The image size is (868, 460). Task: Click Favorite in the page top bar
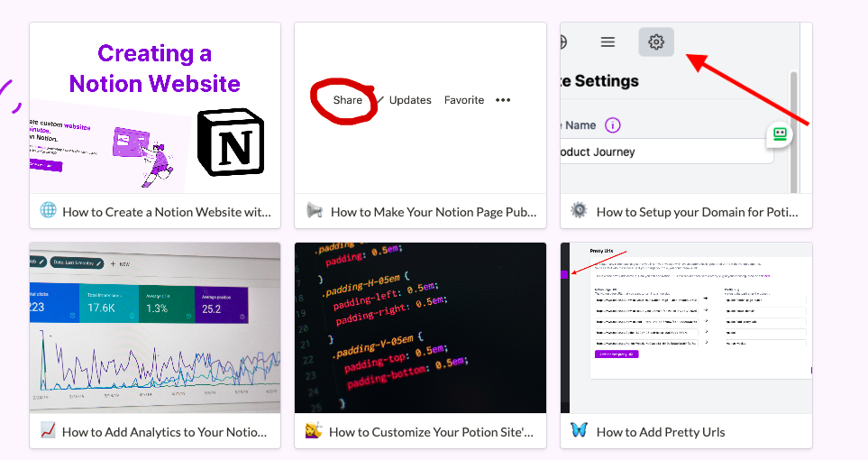tap(464, 100)
